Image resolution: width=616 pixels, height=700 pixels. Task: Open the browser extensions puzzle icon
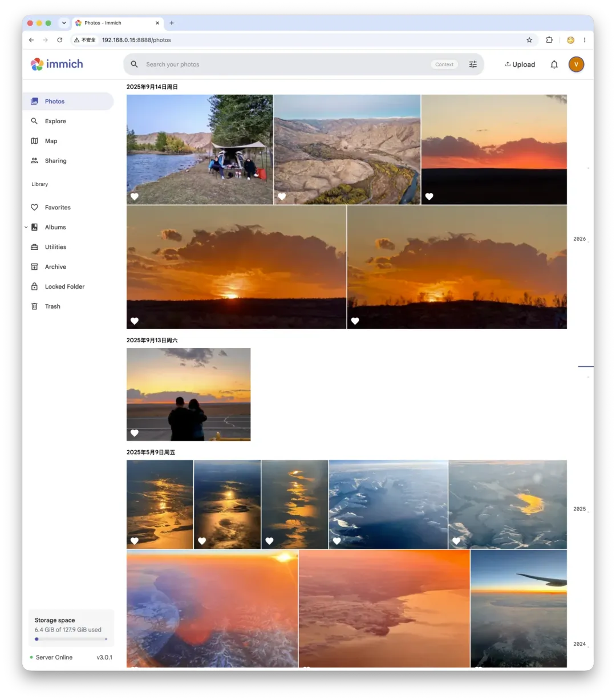pyautogui.click(x=549, y=40)
